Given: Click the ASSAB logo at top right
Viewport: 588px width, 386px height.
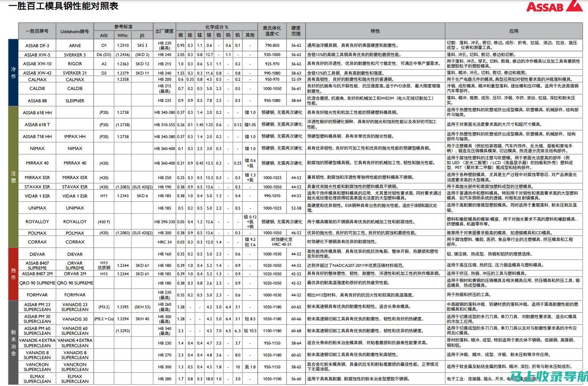Looking at the screenshot, I should coord(554,6).
